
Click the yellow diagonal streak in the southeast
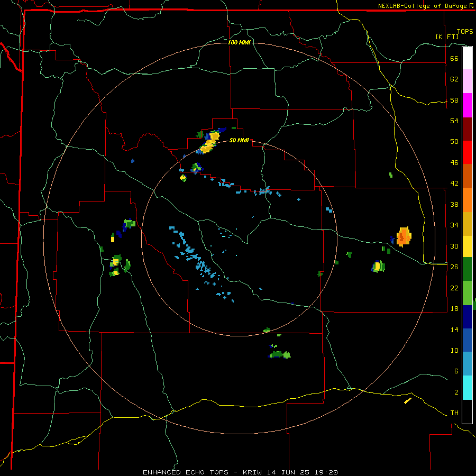(408, 401)
